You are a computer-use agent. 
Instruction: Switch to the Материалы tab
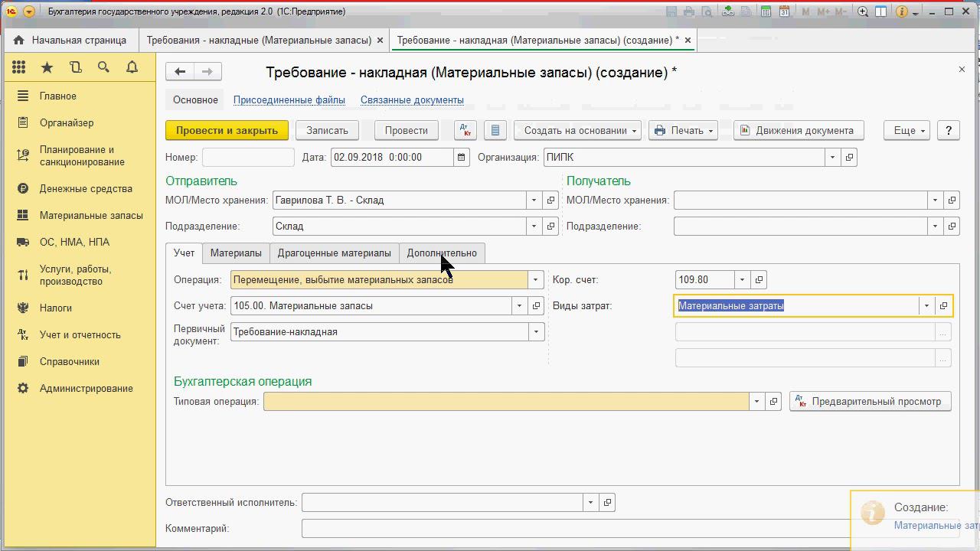click(236, 253)
